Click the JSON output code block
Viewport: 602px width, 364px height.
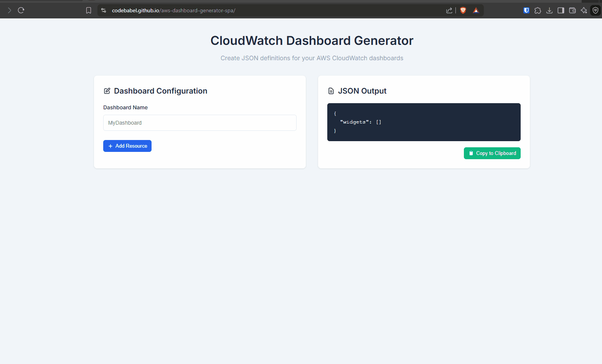point(424,122)
